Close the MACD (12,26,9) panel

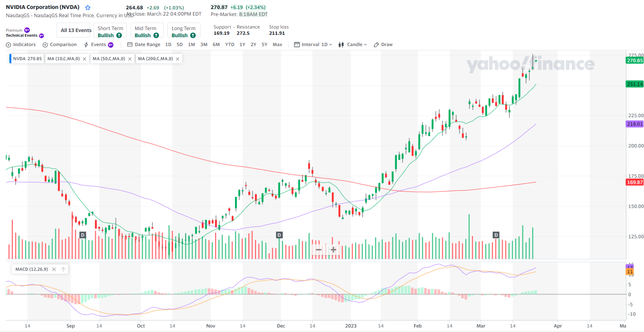[54, 269]
